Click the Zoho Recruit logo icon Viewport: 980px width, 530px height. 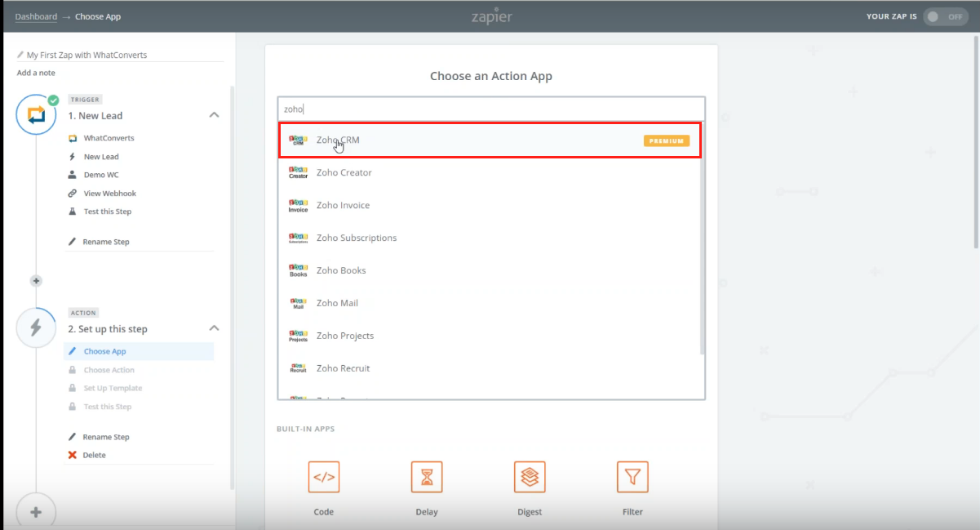[298, 368]
